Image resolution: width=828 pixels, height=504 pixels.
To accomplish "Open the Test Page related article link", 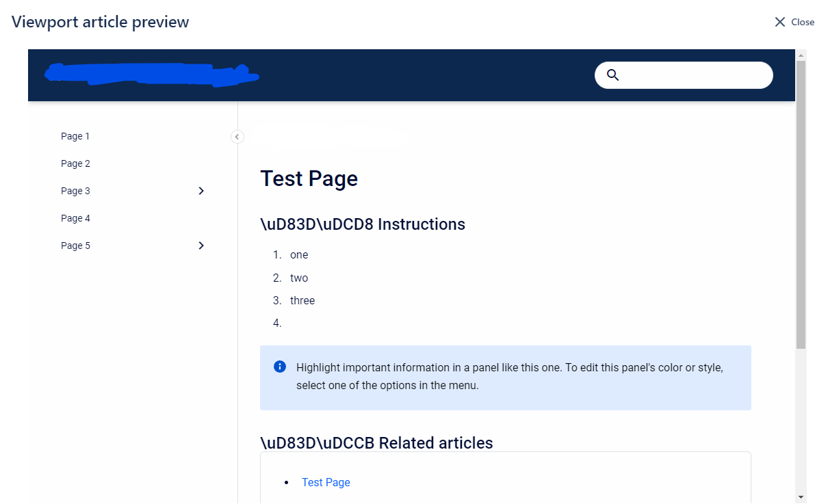I will (326, 482).
